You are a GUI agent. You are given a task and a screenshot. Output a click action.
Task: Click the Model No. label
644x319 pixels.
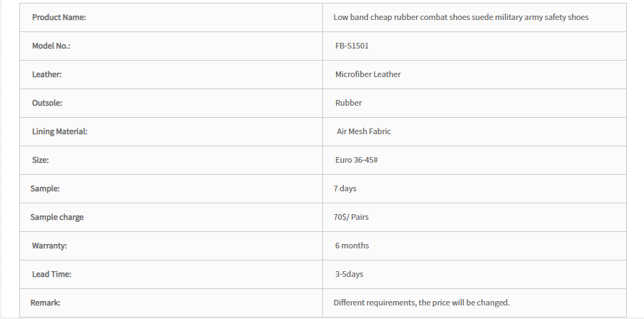(51, 46)
